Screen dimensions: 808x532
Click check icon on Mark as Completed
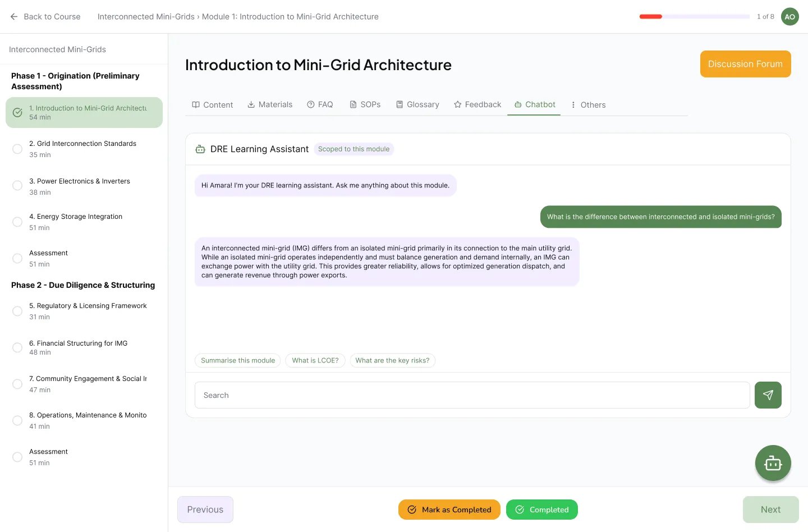coord(412,510)
